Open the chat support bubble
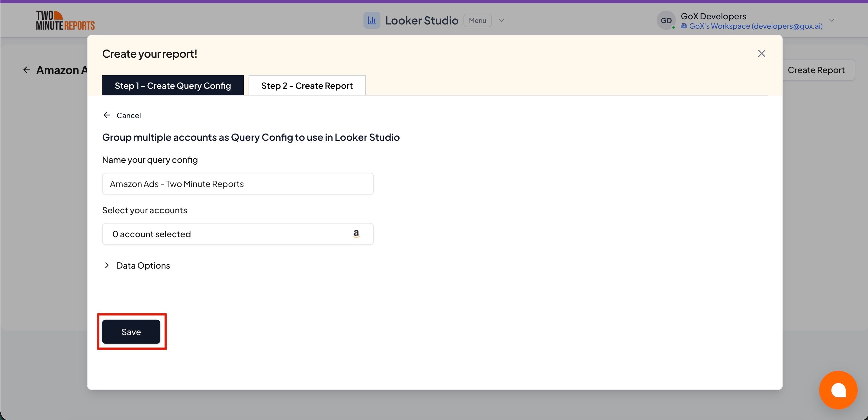Image resolution: width=868 pixels, height=420 pixels. tap(838, 390)
